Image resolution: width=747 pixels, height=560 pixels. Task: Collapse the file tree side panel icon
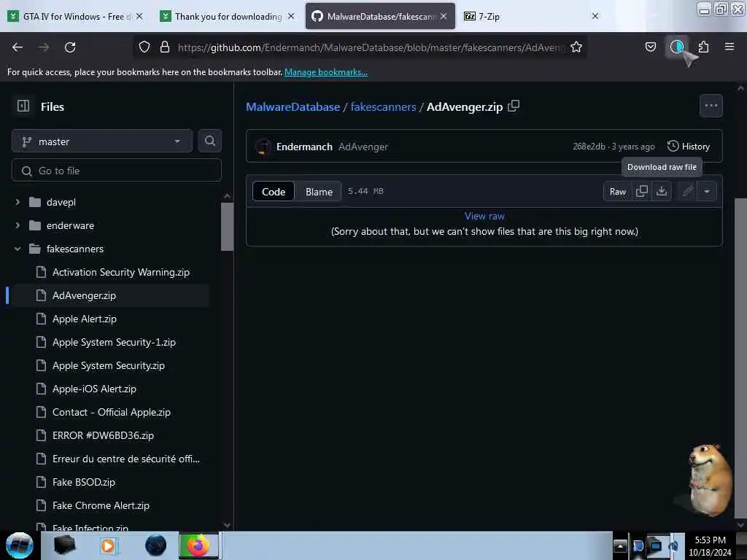(23, 106)
